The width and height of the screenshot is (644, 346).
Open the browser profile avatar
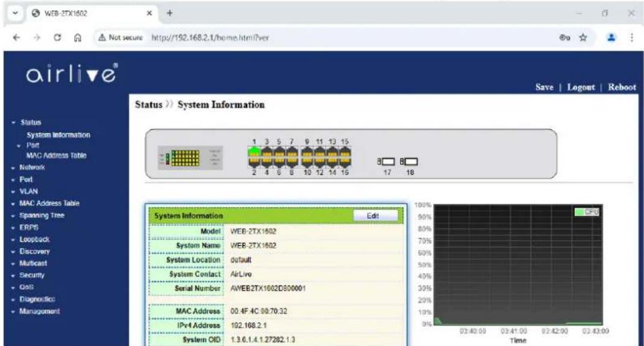pyautogui.click(x=611, y=37)
